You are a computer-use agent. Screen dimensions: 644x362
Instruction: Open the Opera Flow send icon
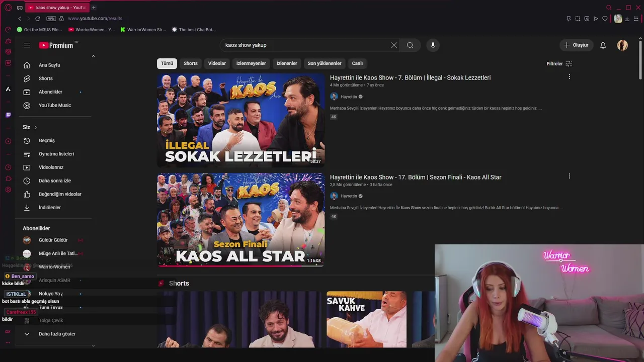596,19
